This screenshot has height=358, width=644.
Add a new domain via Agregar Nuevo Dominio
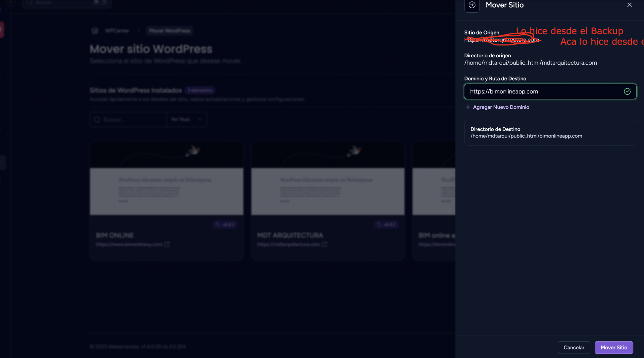click(501, 107)
